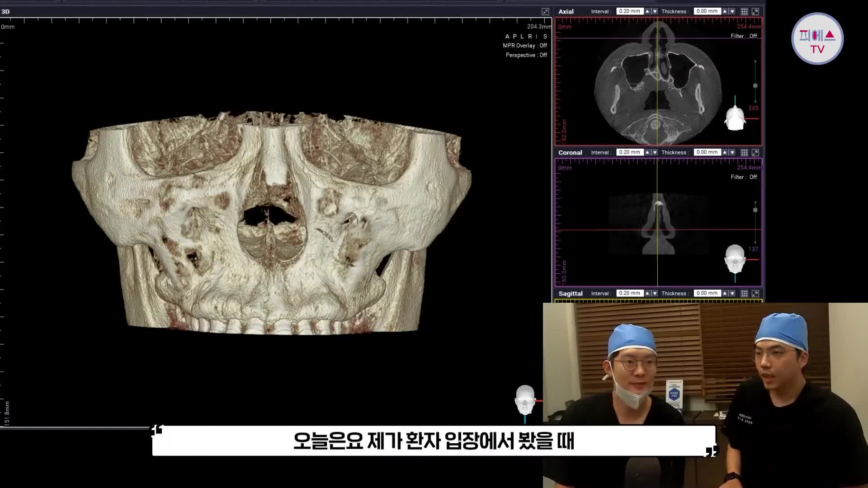Click the Axial panel title label
This screenshot has width=868, height=488.
click(x=566, y=12)
